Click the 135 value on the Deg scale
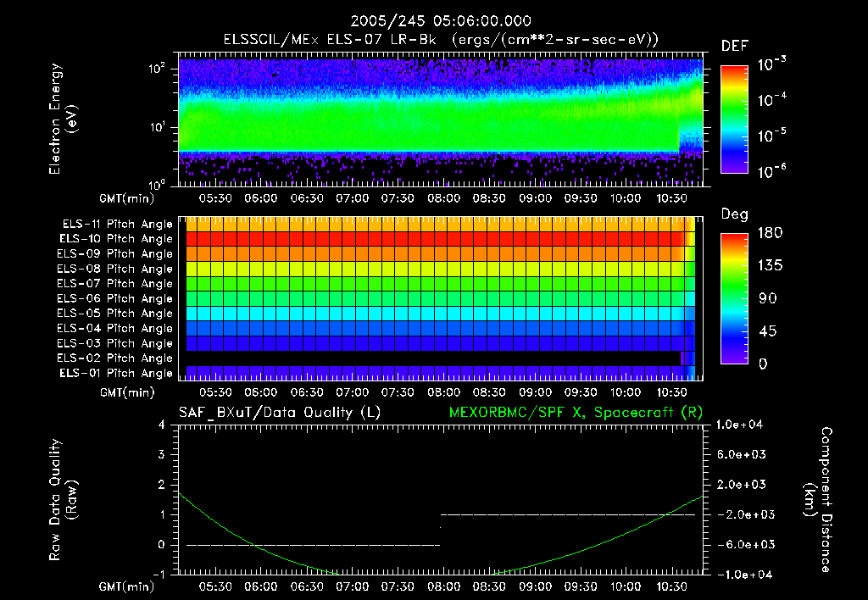This screenshot has width=868, height=600. (770, 266)
